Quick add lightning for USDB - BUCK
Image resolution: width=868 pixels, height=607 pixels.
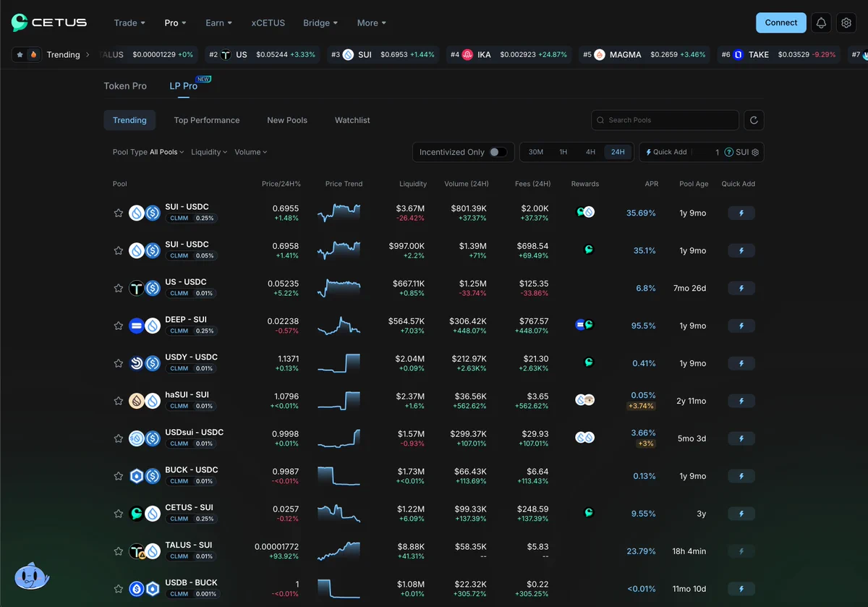coord(741,589)
